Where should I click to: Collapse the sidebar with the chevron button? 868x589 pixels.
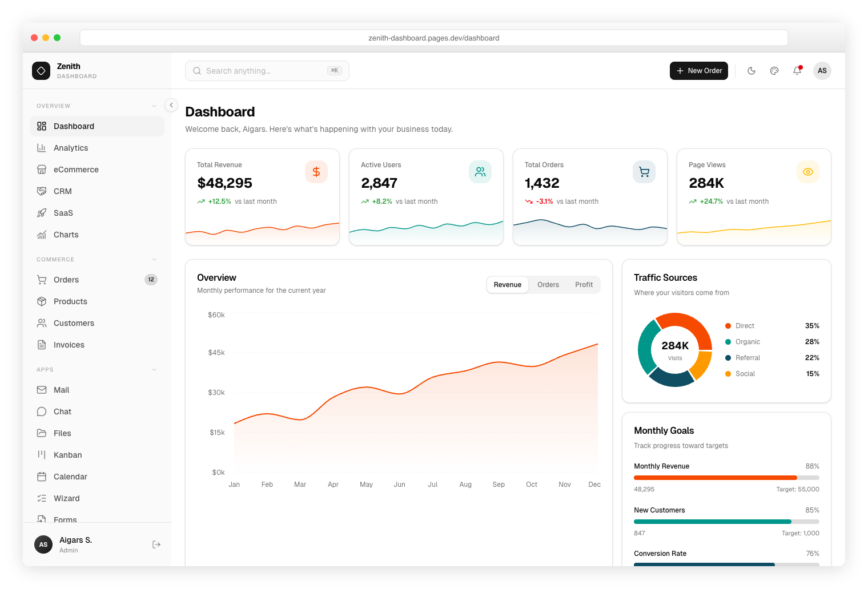(171, 105)
